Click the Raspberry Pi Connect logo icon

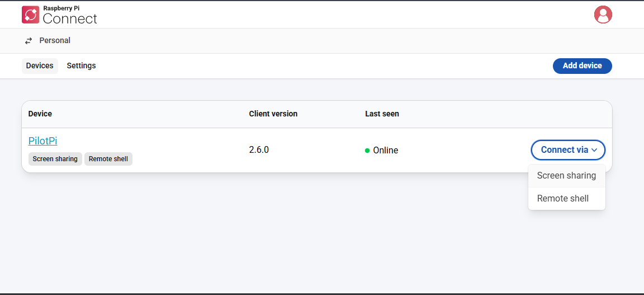pyautogui.click(x=30, y=15)
